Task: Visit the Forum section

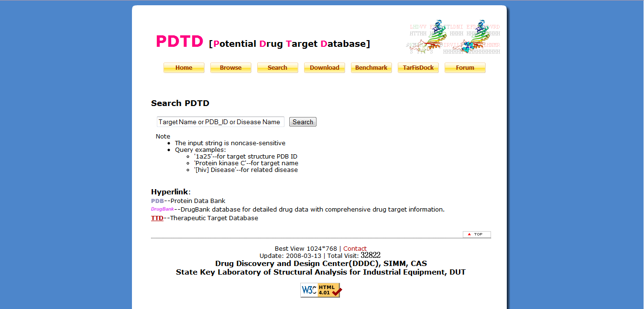Action: 465,67
